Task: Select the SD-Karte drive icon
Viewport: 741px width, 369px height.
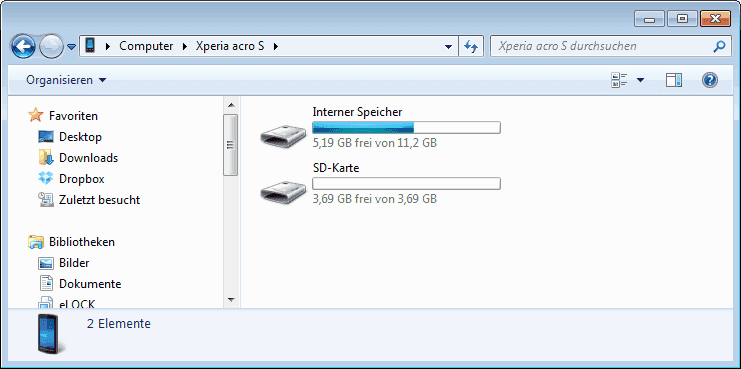Action: (x=284, y=191)
